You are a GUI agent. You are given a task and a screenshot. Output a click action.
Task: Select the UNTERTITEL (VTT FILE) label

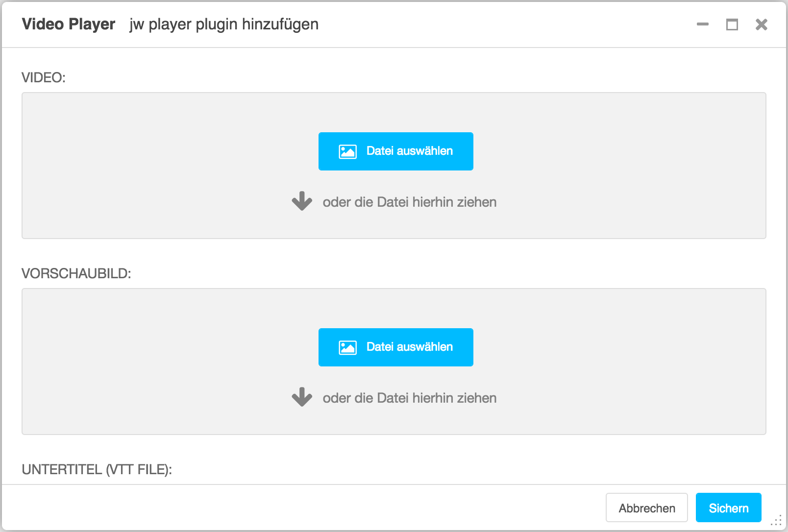click(x=97, y=469)
